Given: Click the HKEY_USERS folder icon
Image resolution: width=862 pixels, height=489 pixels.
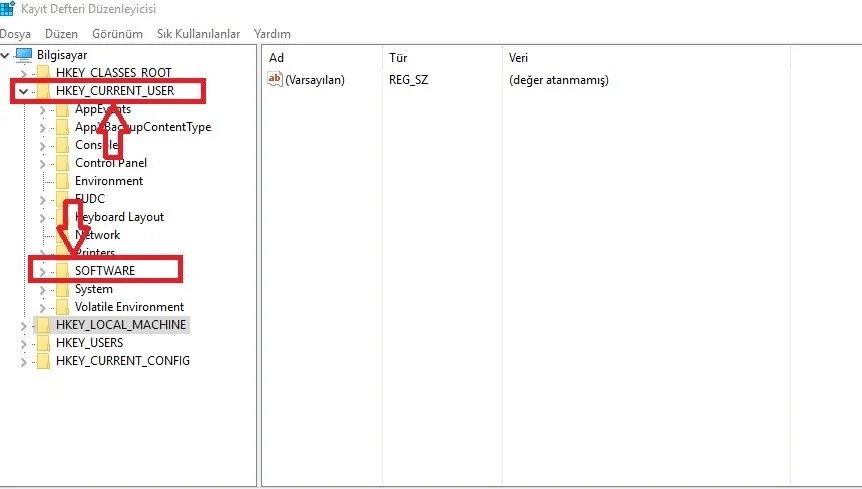Looking at the screenshot, I should pos(43,343).
